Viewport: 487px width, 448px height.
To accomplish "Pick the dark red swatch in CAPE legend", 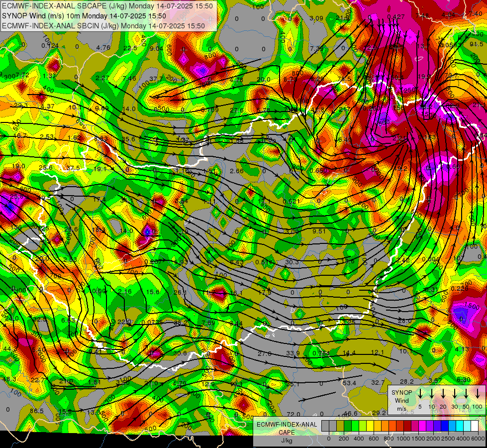I will [x=407, y=426].
